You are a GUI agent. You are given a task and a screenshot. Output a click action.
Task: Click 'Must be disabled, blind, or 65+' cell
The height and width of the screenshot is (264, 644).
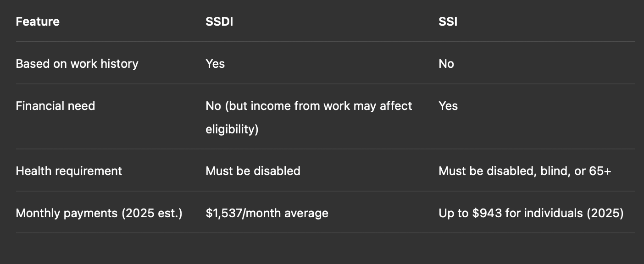[x=525, y=171]
